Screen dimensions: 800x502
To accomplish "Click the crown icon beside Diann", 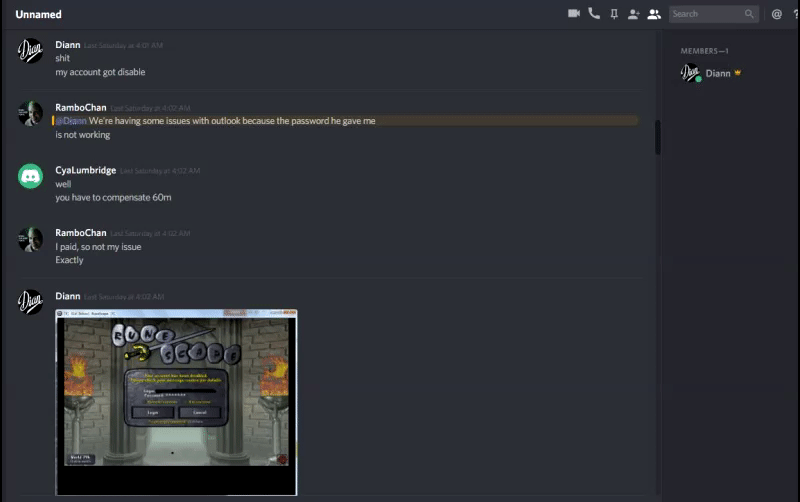I will coord(737,73).
